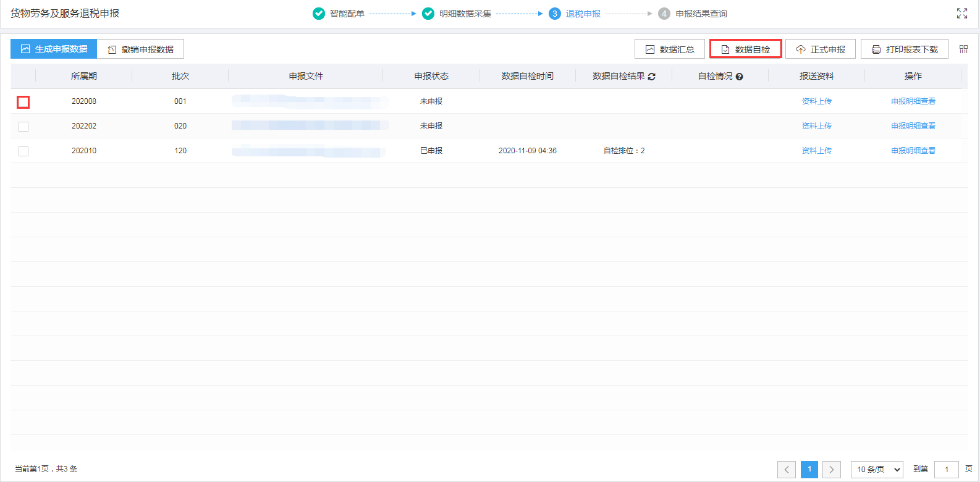Refresh the 数据自检结果 column

pos(651,77)
